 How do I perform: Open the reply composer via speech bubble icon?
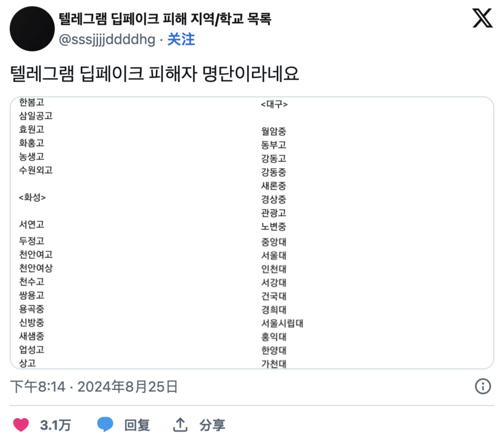coord(106,424)
